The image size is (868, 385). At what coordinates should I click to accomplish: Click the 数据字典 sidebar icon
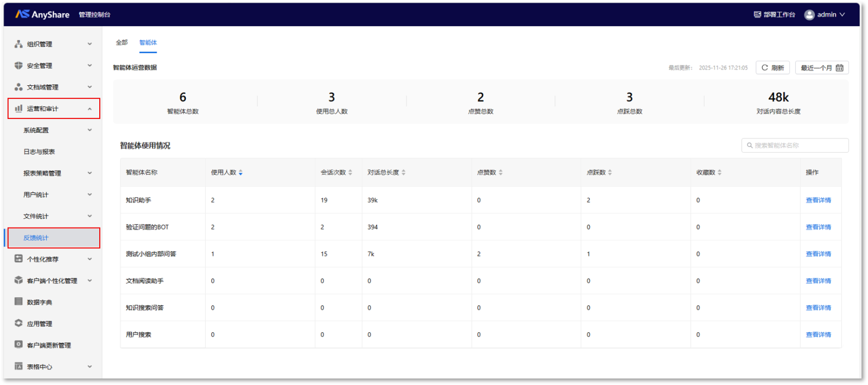[x=18, y=302]
